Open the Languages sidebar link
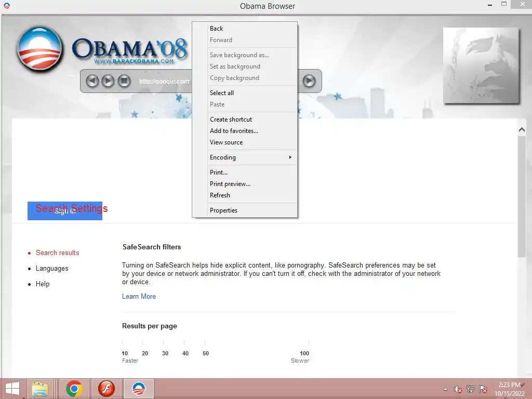 [x=52, y=269]
